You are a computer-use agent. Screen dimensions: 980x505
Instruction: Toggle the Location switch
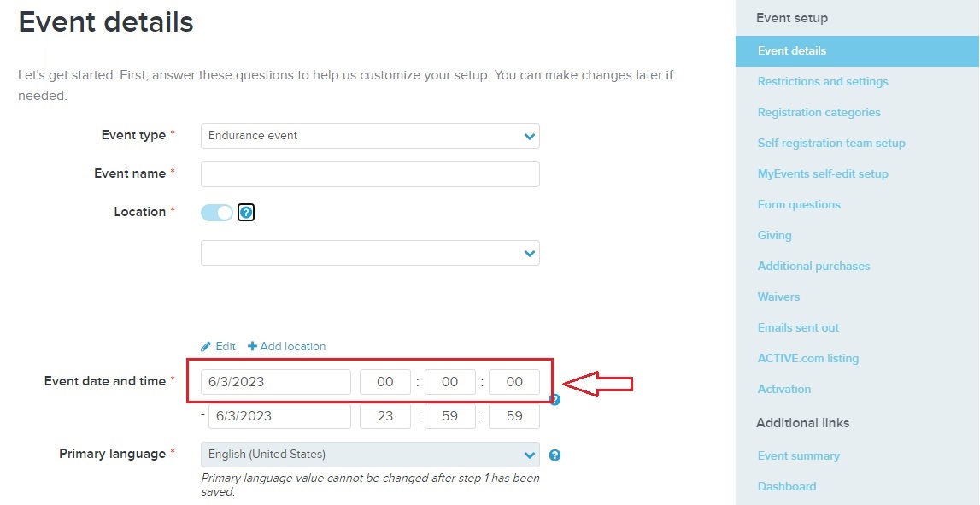point(217,213)
